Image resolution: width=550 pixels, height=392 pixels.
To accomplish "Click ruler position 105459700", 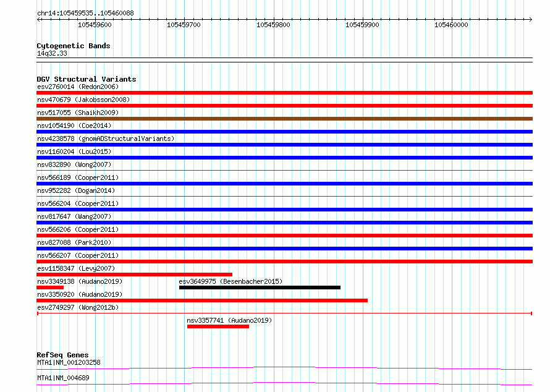I will [x=184, y=25].
